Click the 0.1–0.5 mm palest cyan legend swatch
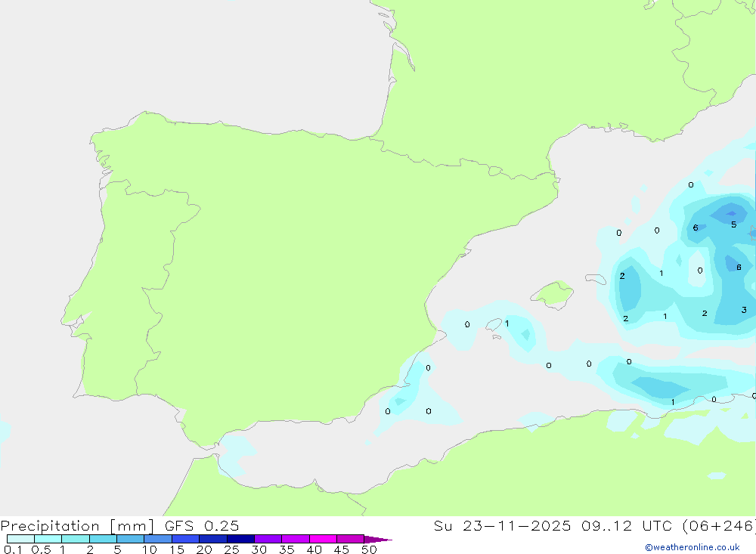 pyautogui.click(x=20, y=539)
